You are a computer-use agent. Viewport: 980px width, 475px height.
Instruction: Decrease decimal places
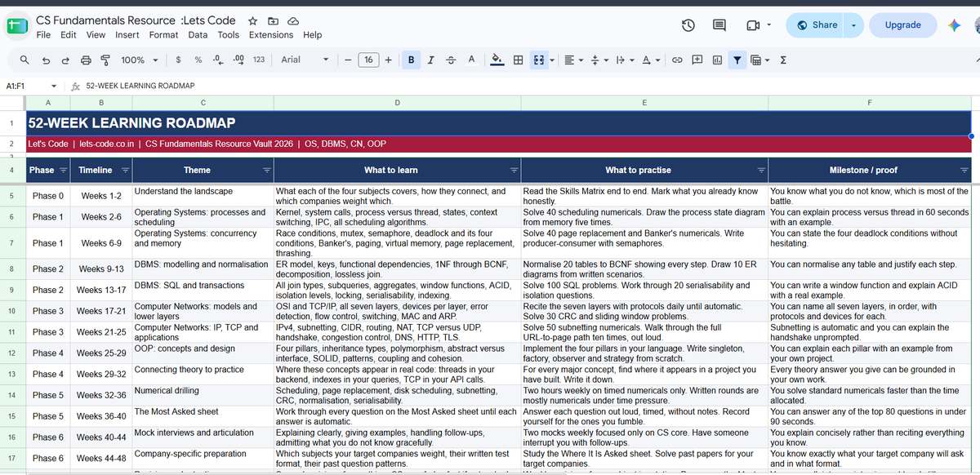point(218,60)
